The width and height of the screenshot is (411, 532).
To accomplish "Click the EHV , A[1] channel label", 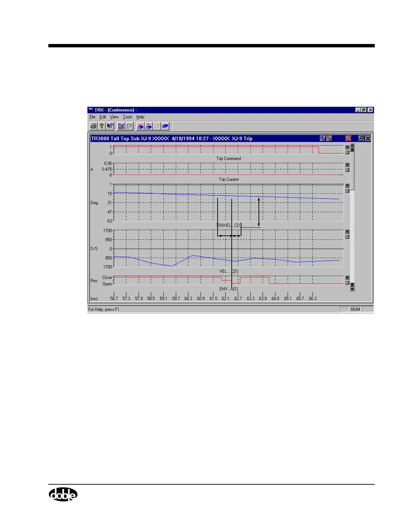I will click(x=229, y=289).
